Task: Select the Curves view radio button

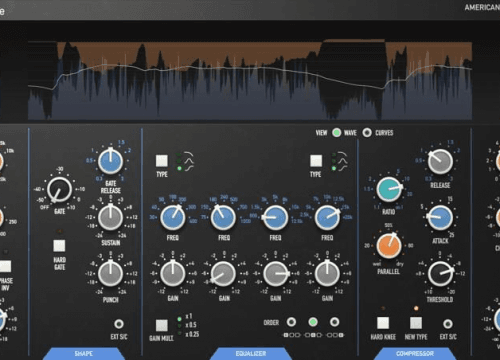Action: click(367, 133)
